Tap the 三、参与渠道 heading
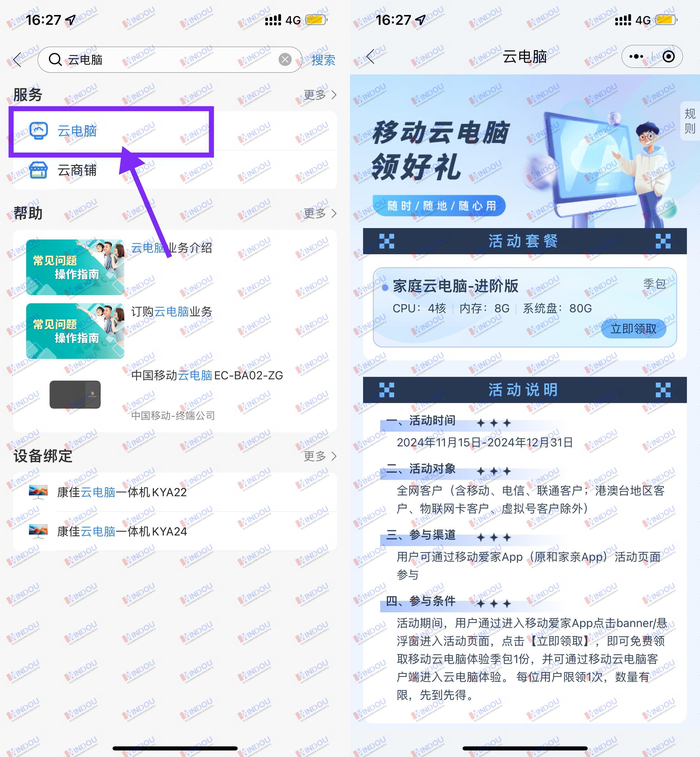 pos(420,535)
